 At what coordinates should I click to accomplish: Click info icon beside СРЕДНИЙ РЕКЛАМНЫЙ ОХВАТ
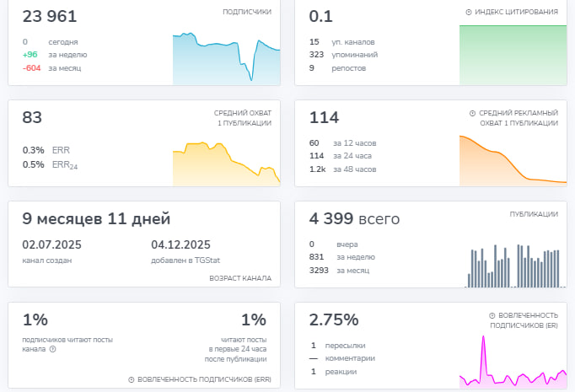click(472, 112)
